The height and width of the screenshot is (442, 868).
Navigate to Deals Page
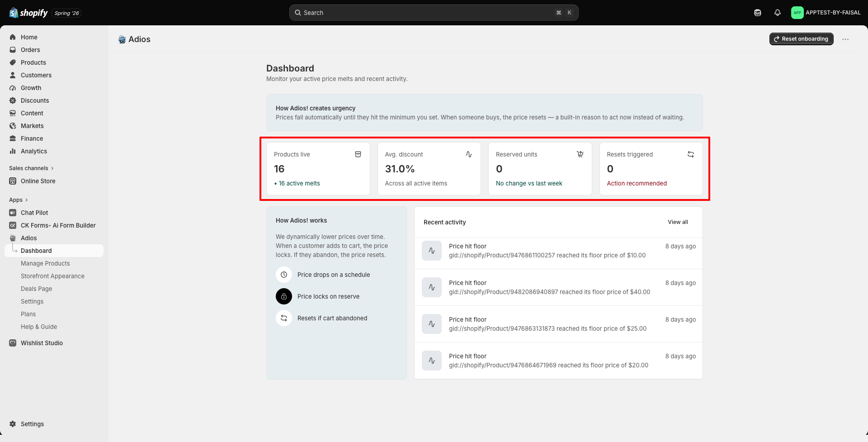pos(36,289)
